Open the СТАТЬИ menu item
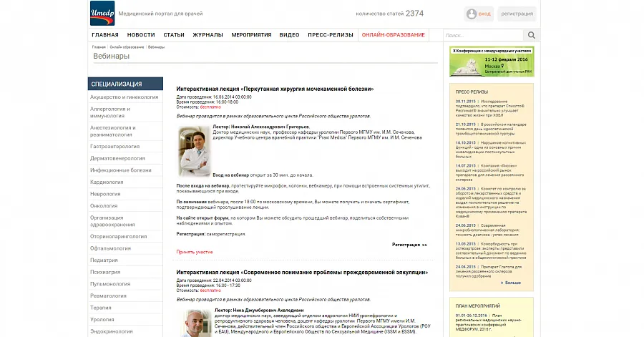 174,35
